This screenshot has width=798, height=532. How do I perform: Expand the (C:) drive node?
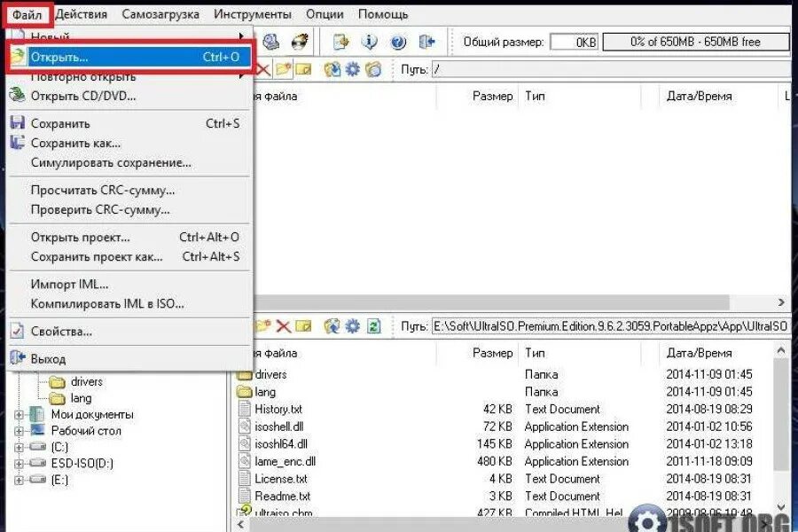[x=19, y=448]
